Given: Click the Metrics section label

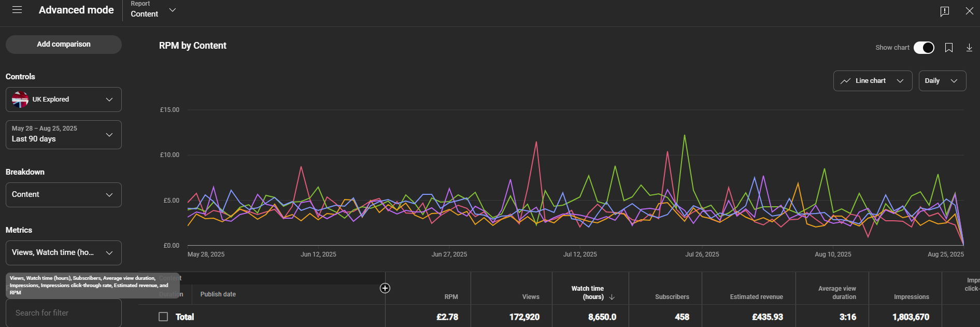Looking at the screenshot, I should (19, 230).
